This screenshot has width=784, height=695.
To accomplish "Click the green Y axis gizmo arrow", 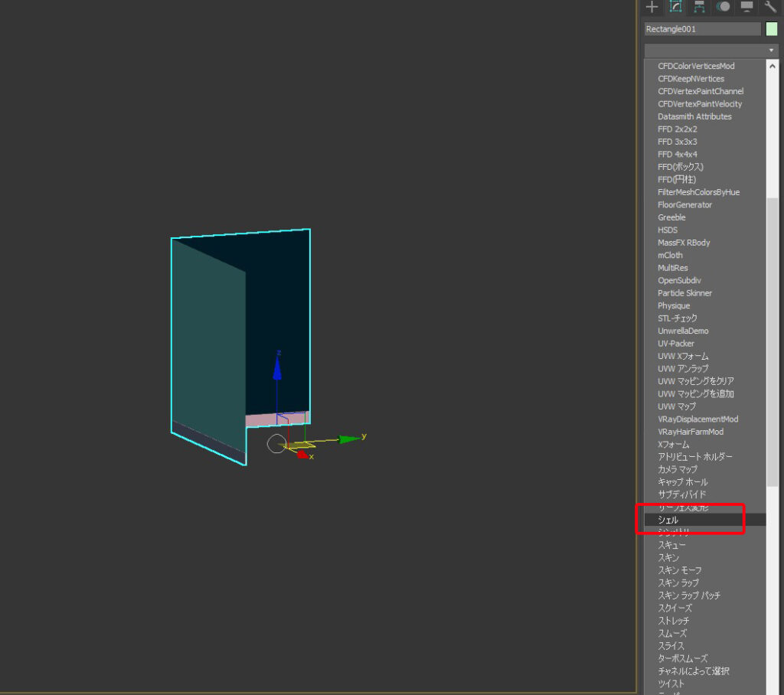I will tap(349, 439).
